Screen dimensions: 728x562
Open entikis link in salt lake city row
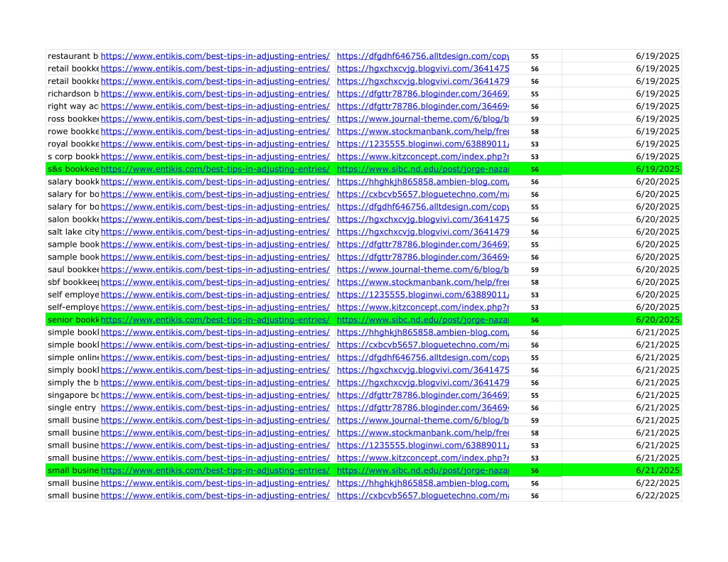coord(215,232)
